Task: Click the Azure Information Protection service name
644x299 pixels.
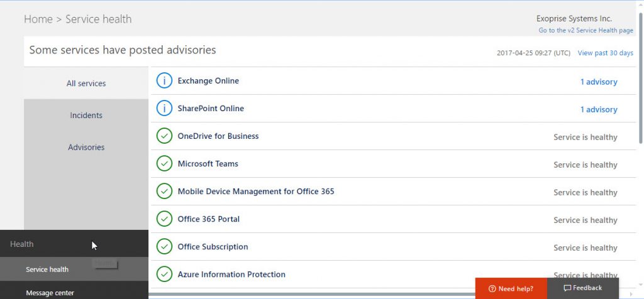Action: point(231,275)
